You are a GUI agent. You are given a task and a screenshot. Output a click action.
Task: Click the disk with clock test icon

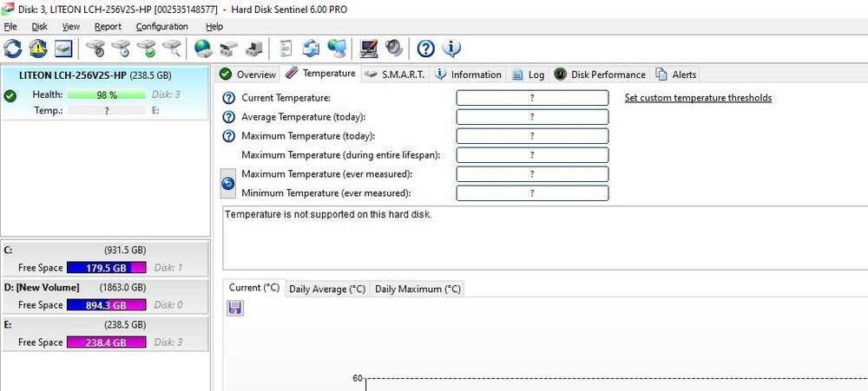[x=122, y=49]
